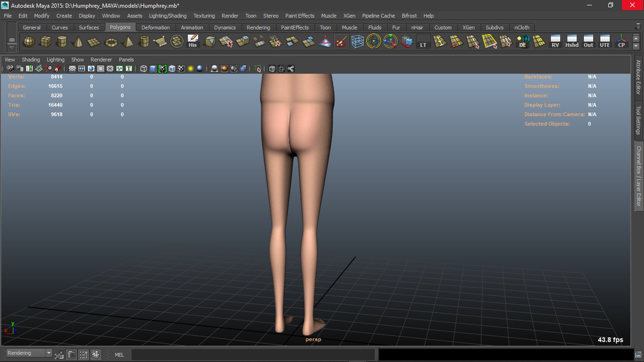This screenshot has height=362, width=644.
Task: Toggle wireframe display mode
Action: (x=144, y=69)
